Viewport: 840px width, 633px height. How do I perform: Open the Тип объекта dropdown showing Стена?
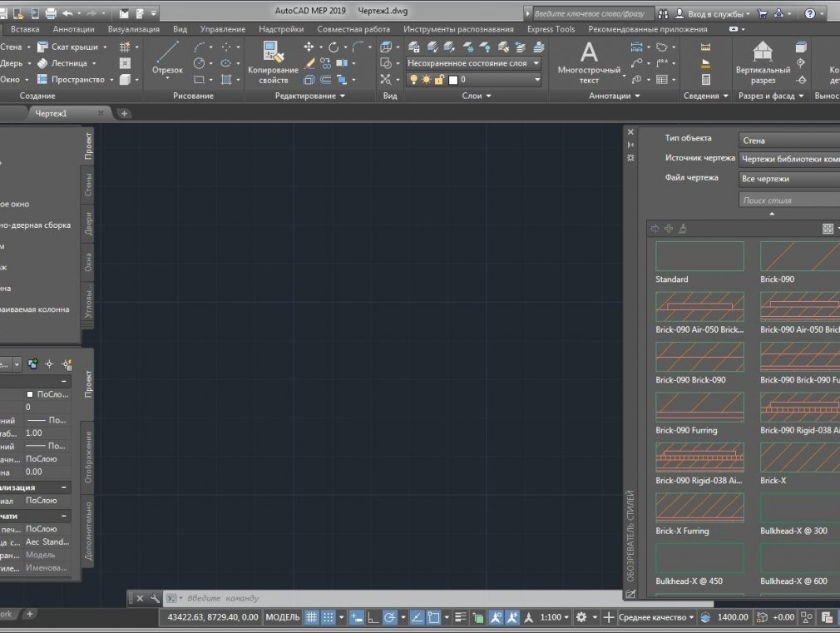pyautogui.click(x=788, y=141)
